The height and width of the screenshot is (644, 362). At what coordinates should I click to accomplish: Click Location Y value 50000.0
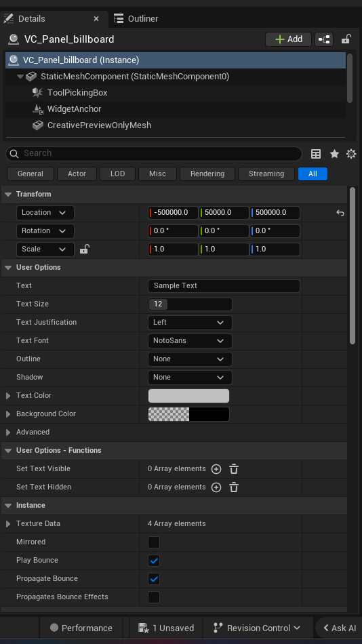coord(224,213)
